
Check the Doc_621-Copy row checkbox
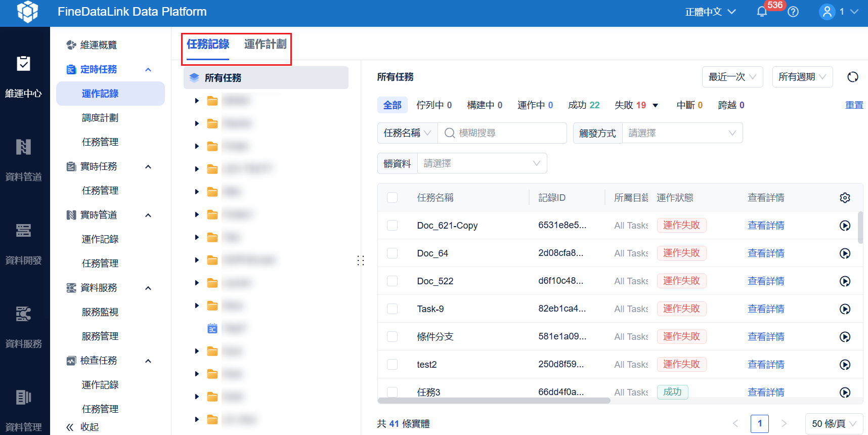(x=392, y=225)
